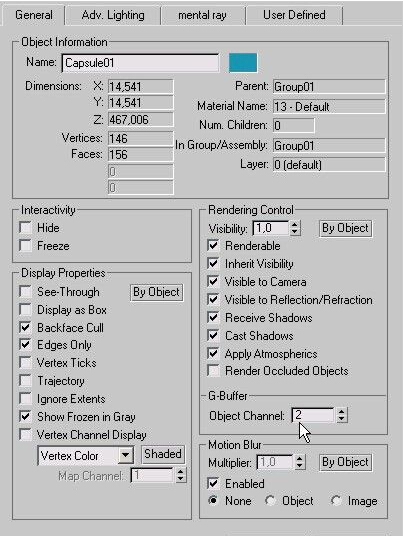The image size is (404, 536).
Task: Decrease Map Channel spinner value
Action: [180, 479]
